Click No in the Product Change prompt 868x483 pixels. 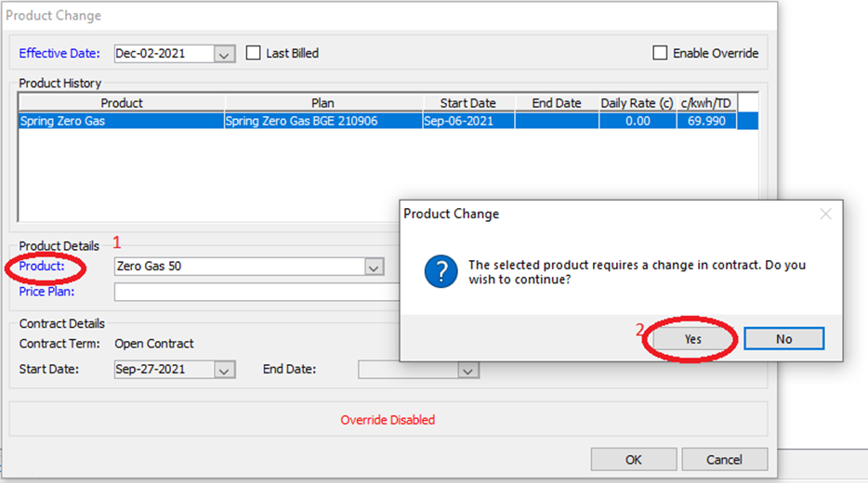pos(783,339)
